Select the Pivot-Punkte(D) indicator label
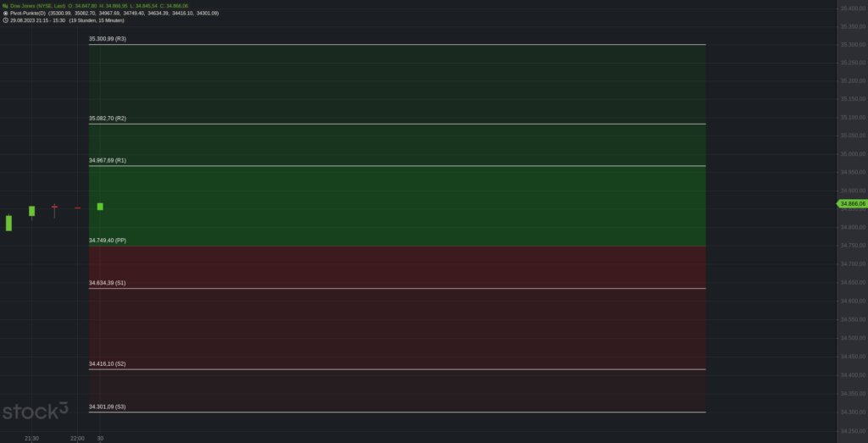Image resolution: width=868 pixels, height=443 pixels. (x=33, y=14)
